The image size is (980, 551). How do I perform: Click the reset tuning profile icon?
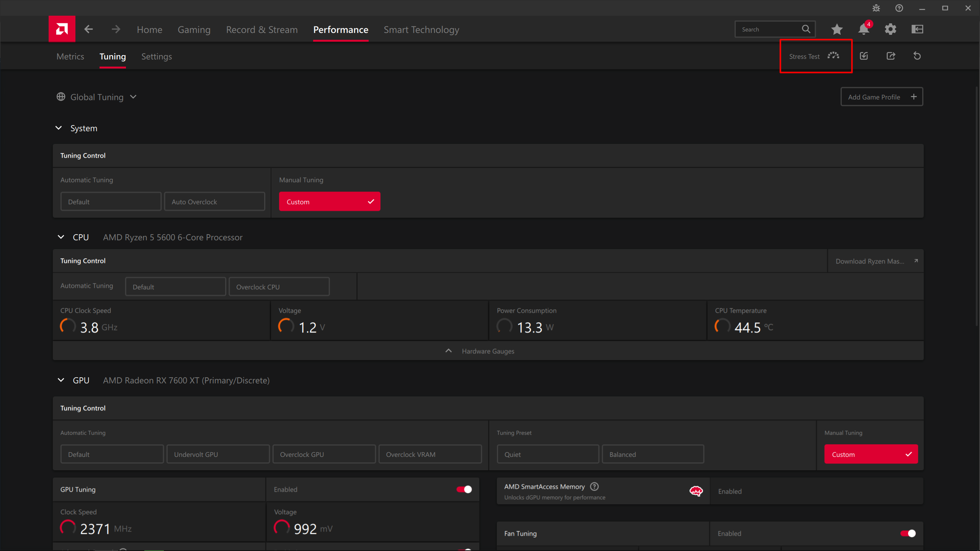[x=917, y=56]
